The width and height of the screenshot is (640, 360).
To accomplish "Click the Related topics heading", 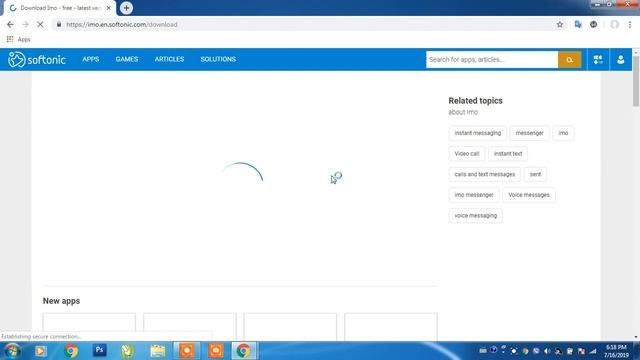I will [475, 100].
